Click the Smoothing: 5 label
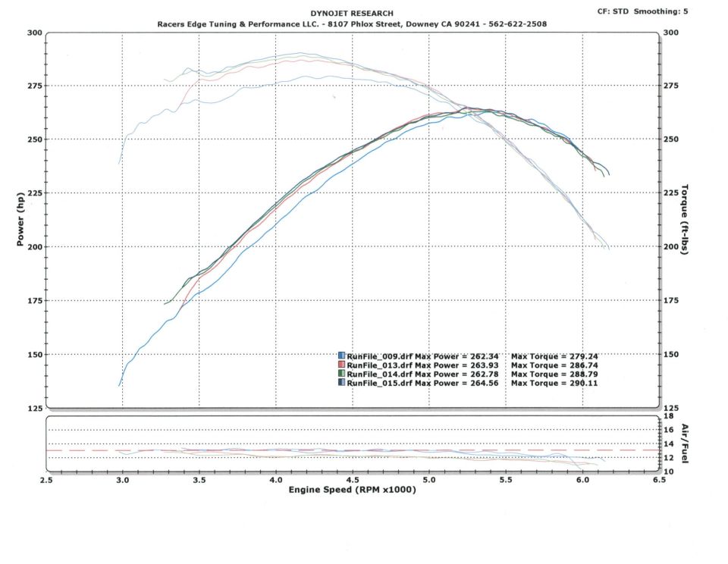The height and width of the screenshot is (564, 728). tap(661, 11)
